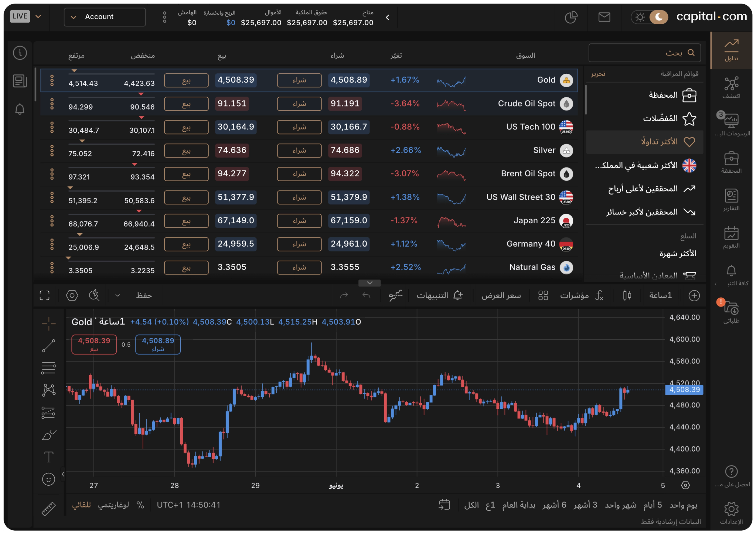The image size is (756, 534).
Task: Expand the save (حفظ) options chevron
Action: click(x=118, y=296)
